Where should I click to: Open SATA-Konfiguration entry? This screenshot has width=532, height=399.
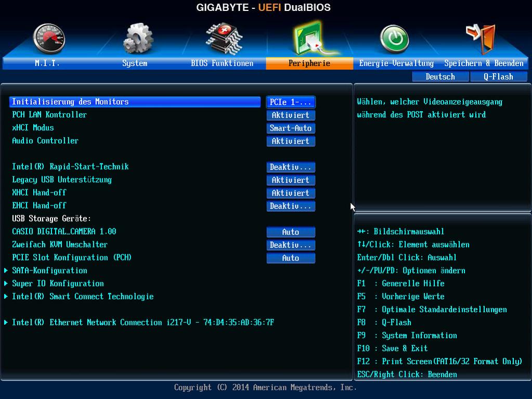point(49,271)
